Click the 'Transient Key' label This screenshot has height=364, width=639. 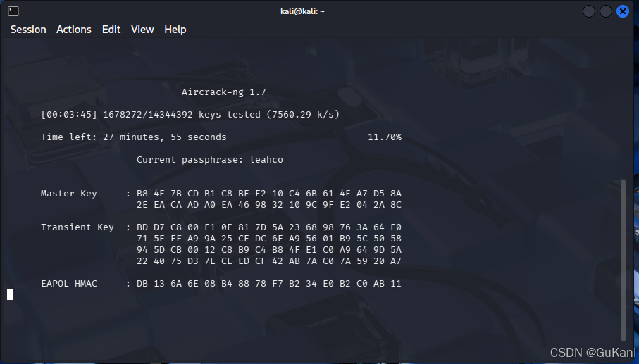(77, 227)
